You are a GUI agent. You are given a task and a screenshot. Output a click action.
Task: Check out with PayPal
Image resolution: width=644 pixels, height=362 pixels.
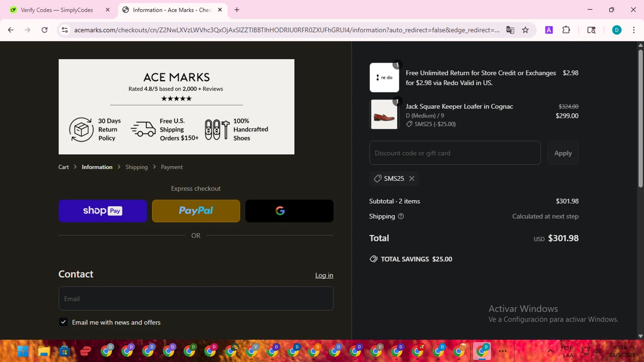click(x=196, y=211)
